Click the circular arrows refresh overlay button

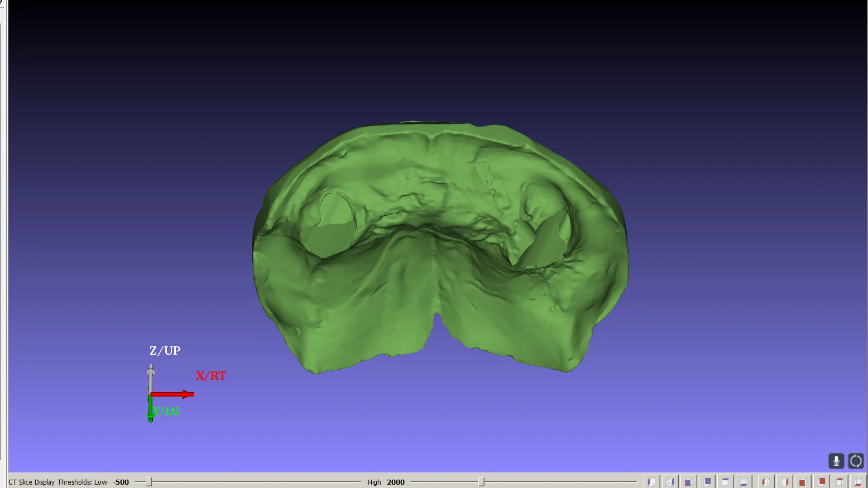pos(856,461)
